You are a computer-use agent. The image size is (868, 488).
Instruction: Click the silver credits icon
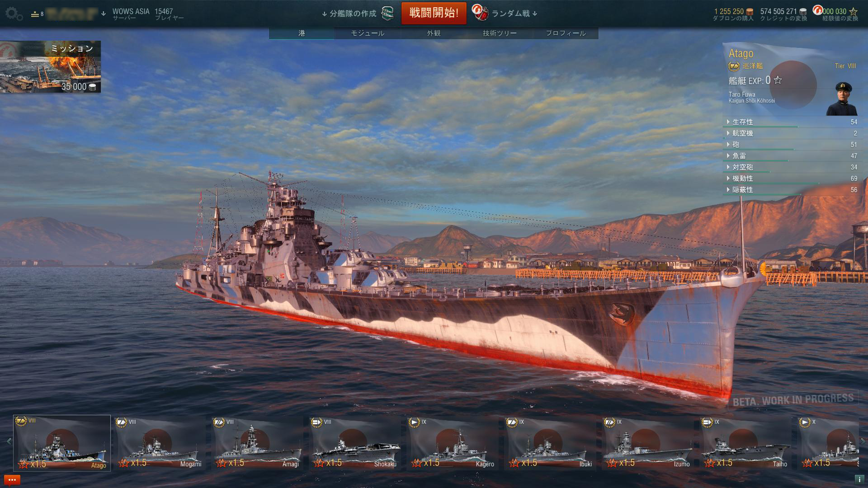pos(803,12)
